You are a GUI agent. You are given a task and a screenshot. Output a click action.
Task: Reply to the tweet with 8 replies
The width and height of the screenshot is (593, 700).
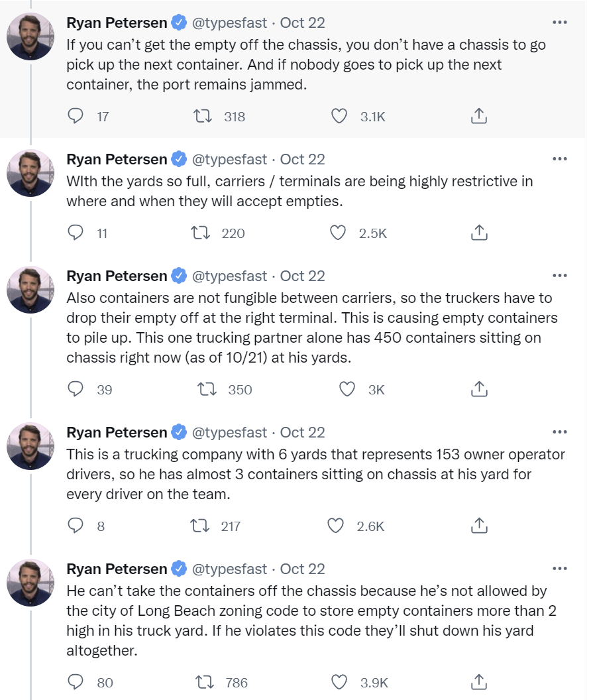[x=76, y=526]
